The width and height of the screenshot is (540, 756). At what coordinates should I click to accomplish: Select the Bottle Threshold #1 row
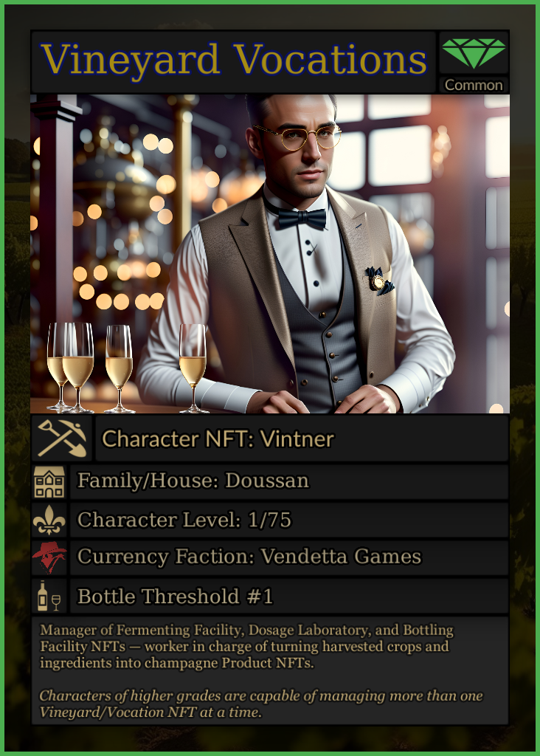pos(289,596)
